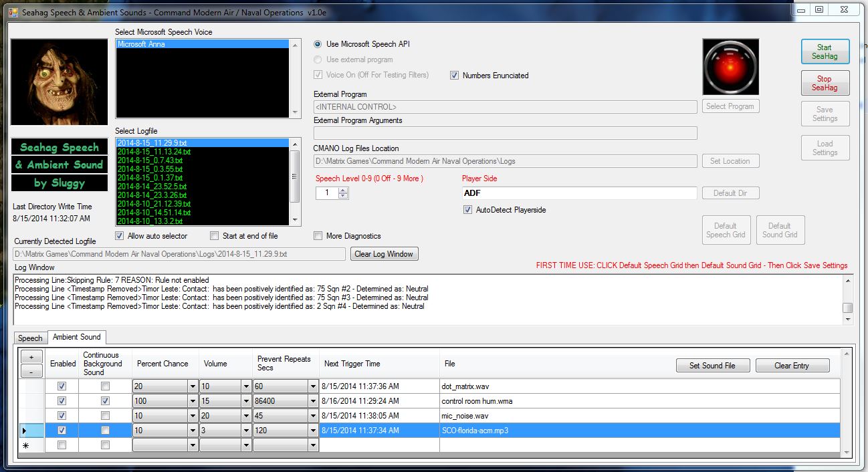Viewport: 868px width, 472px height.
Task: Click the Speech Level number field
Action: [327, 193]
